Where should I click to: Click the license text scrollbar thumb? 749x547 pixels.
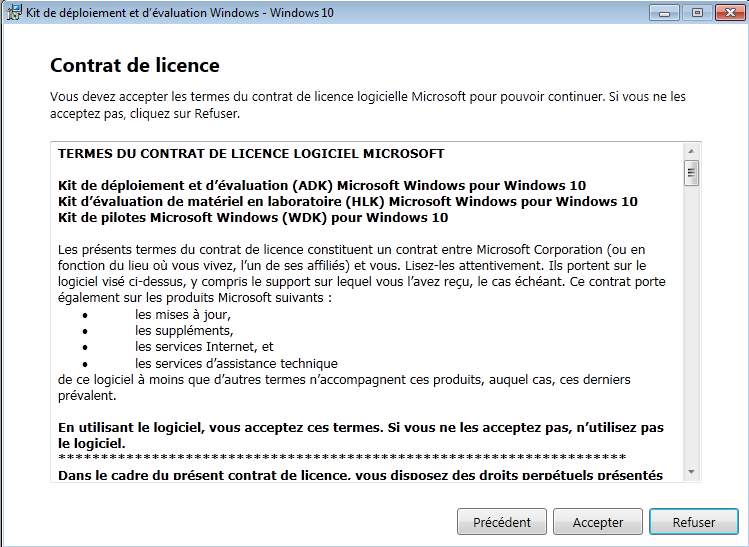pos(691,174)
